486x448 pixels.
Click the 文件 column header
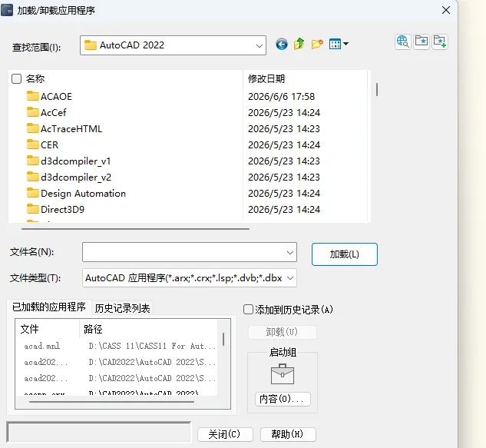coord(30,329)
